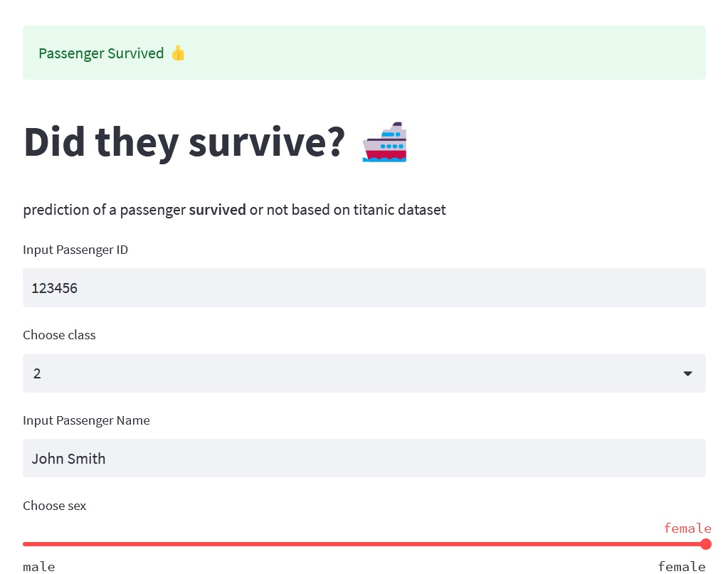Viewport: 728px width, 574px height.
Task: Click the Input Passenger ID field
Action: (x=364, y=287)
